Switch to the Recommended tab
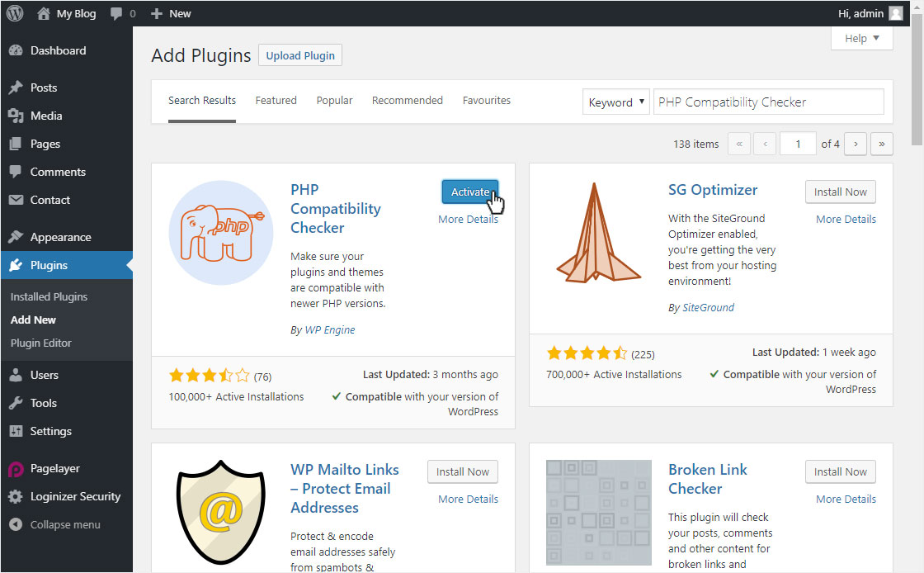Viewport: 924px width, 573px height. (x=408, y=101)
